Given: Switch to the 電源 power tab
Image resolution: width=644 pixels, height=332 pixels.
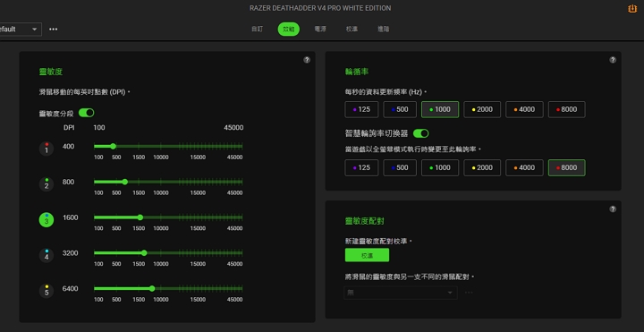Looking at the screenshot, I should click(320, 30).
